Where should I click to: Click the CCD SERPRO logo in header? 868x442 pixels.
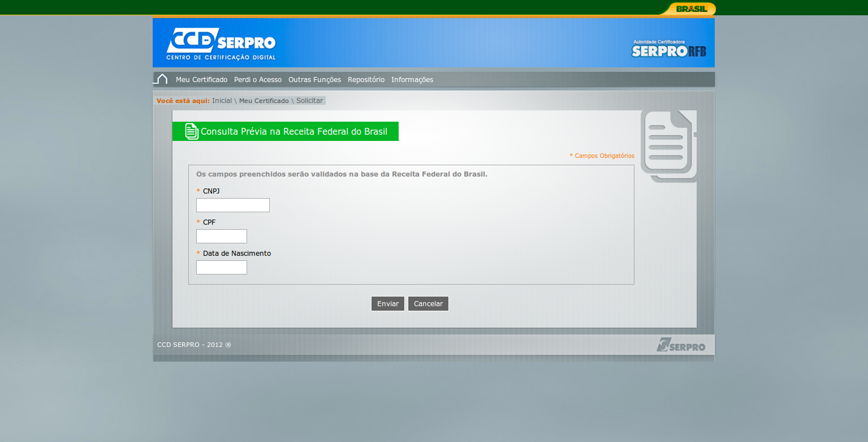point(221,44)
